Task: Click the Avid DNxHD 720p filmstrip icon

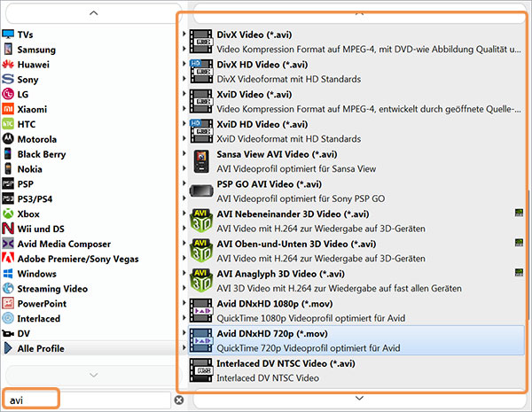Action: (201, 340)
